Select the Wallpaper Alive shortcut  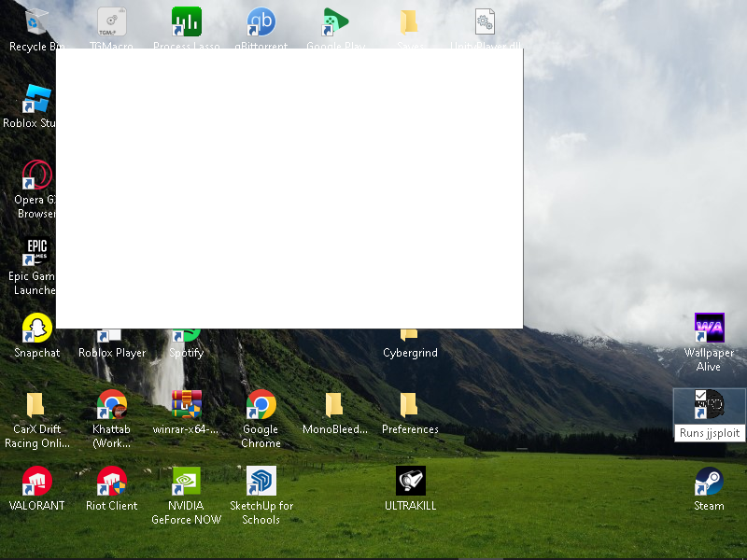[709, 329]
